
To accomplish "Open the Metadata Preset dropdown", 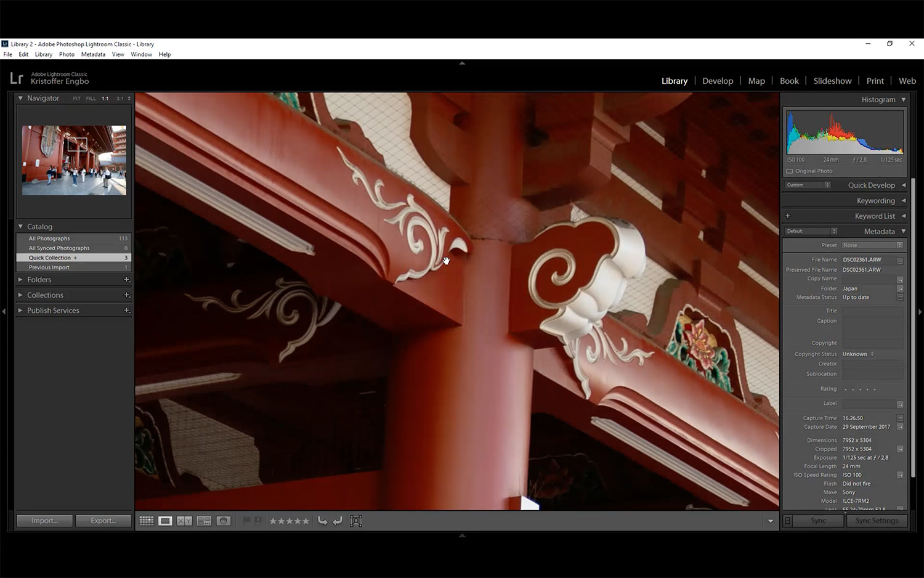I will tap(872, 245).
